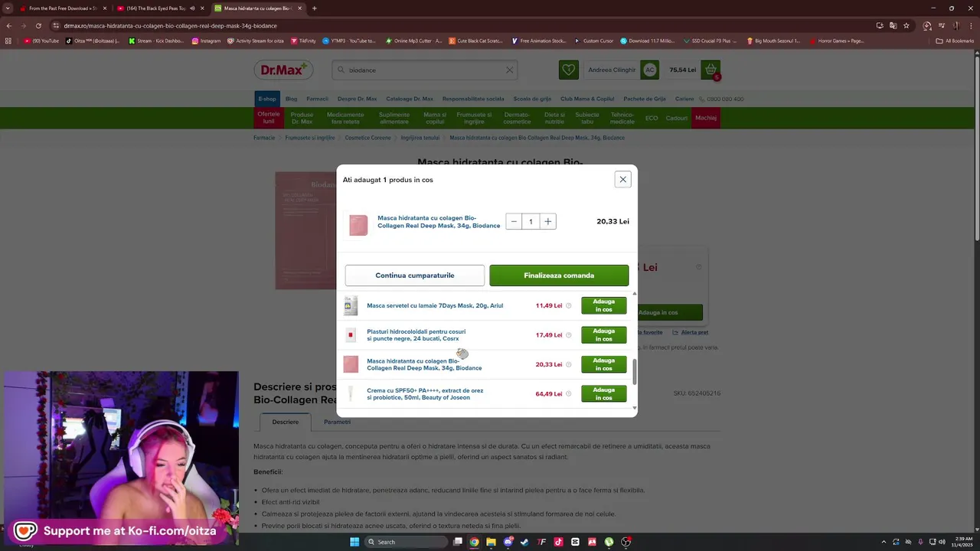Open TikTok app from the taskbar
Image resolution: width=980 pixels, height=551 pixels.
tap(558, 542)
